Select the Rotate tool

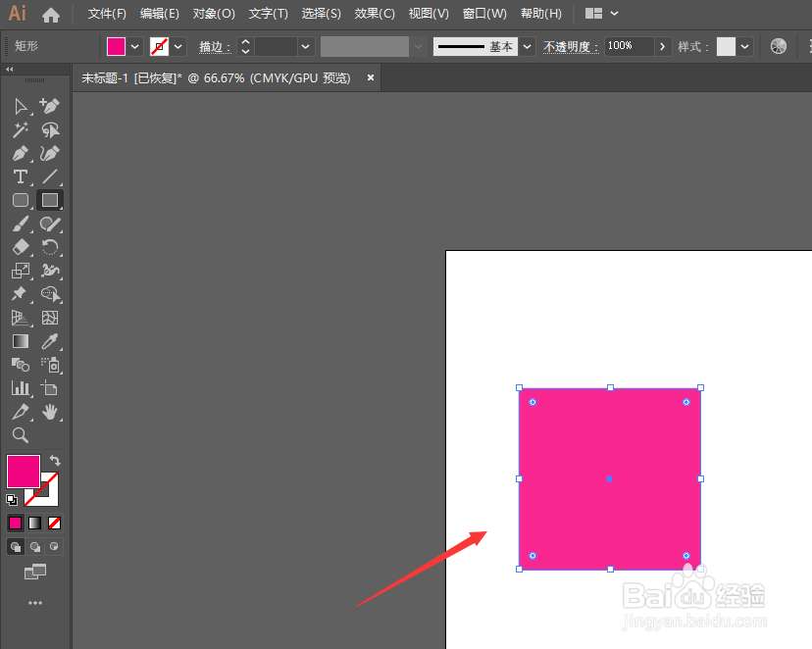[x=50, y=247]
